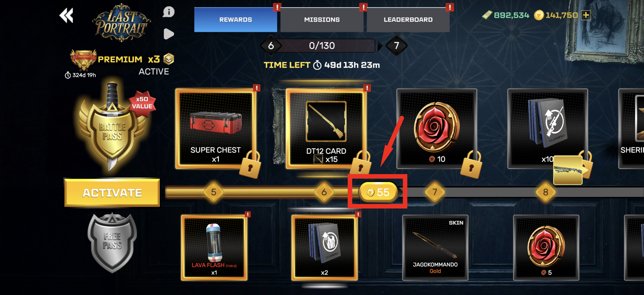Add gold with the plus icon

586,15
